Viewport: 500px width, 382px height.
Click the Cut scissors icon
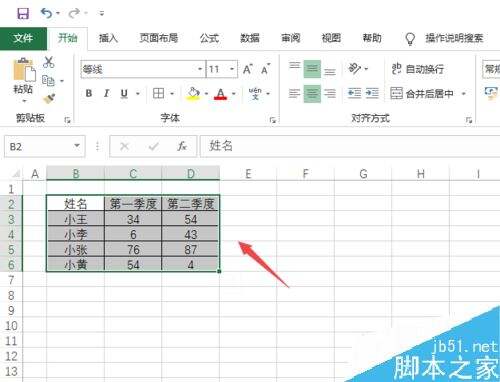tap(49, 62)
